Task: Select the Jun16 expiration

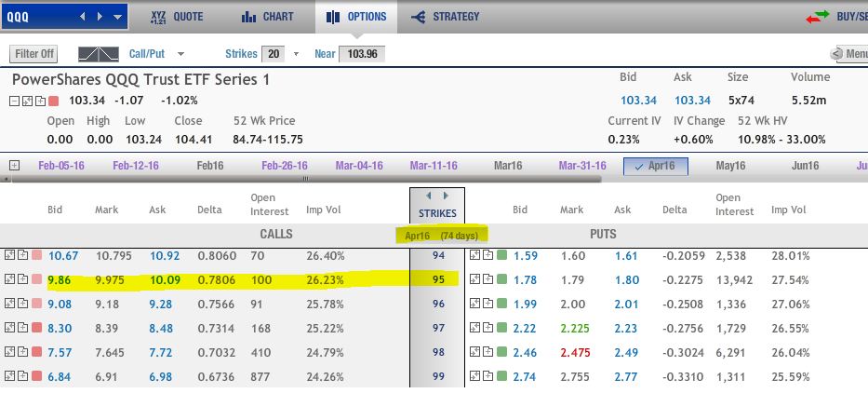Action: pyautogui.click(x=806, y=166)
